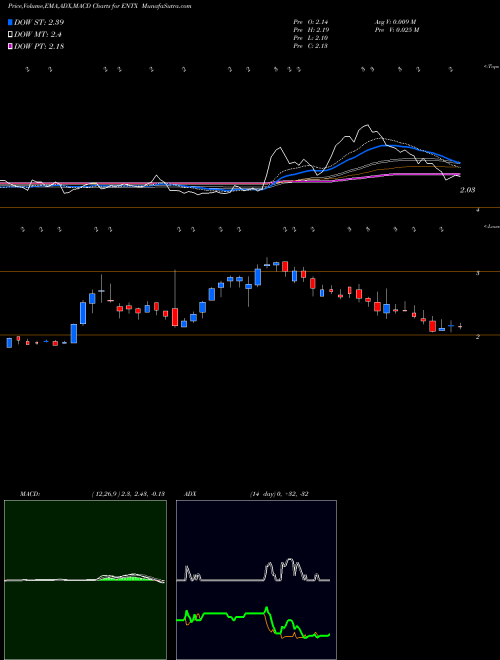The height and width of the screenshot is (660, 500).
Task: Open the green MACD indicator chart
Action: [85, 580]
